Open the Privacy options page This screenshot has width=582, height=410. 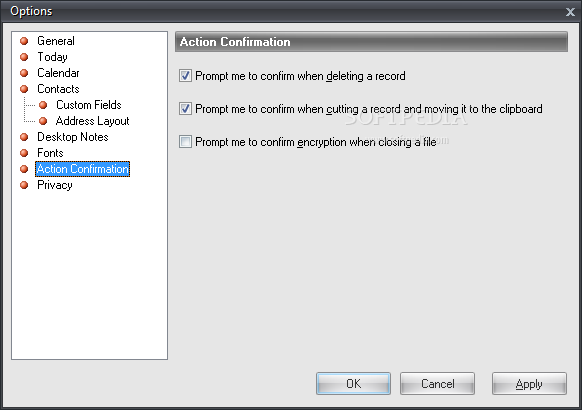55,185
